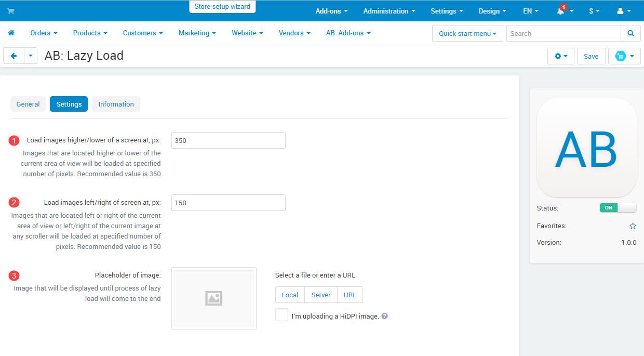Open the AB: Add-ons menu
644x356 pixels.
point(348,33)
